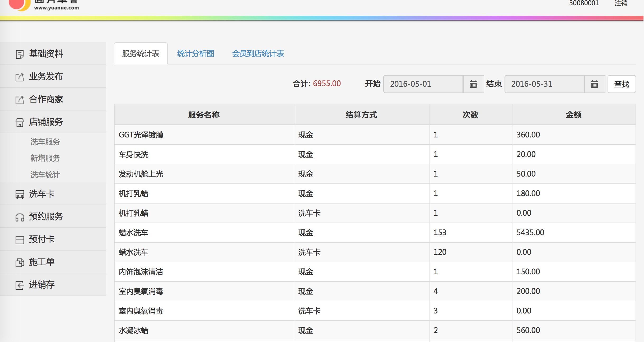
Task: Click the 153 count cell
Action: click(x=470, y=233)
